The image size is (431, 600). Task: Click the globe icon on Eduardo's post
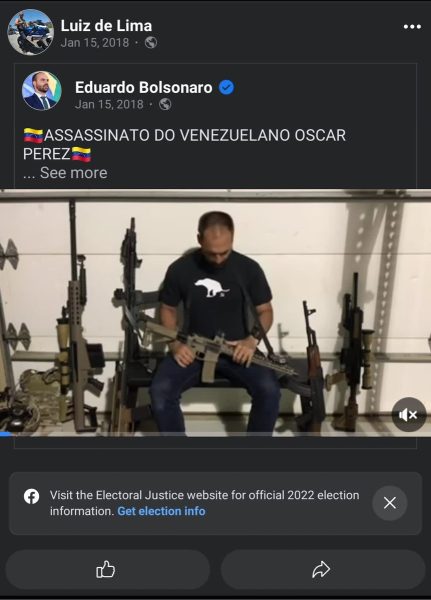(x=165, y=104)
